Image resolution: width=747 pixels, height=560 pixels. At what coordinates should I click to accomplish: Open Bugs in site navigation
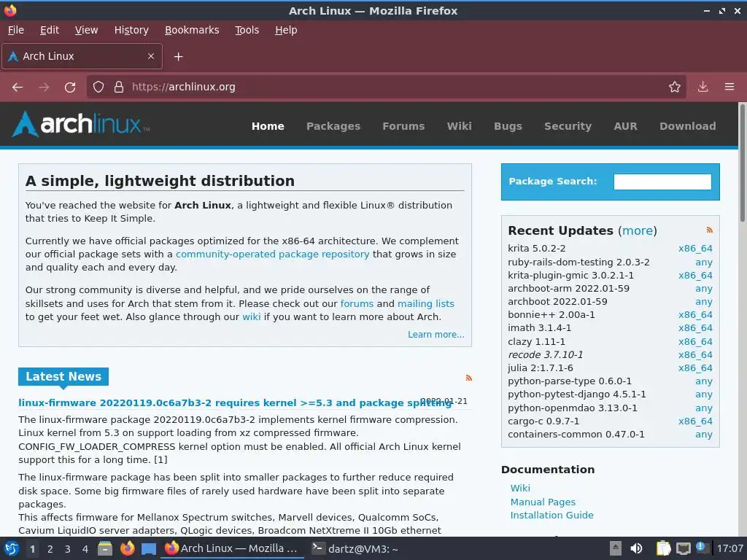[508, 126]
